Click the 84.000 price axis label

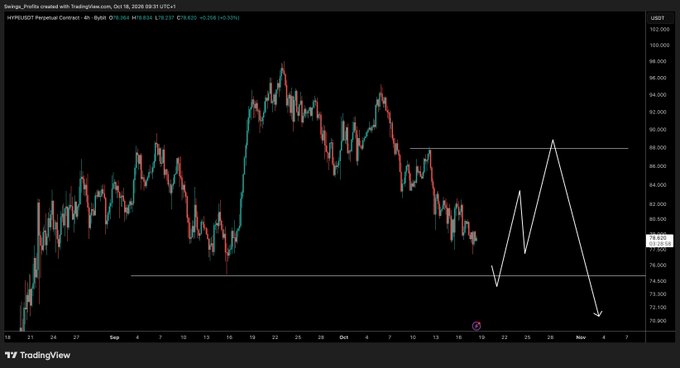click(x=658, y=185)
